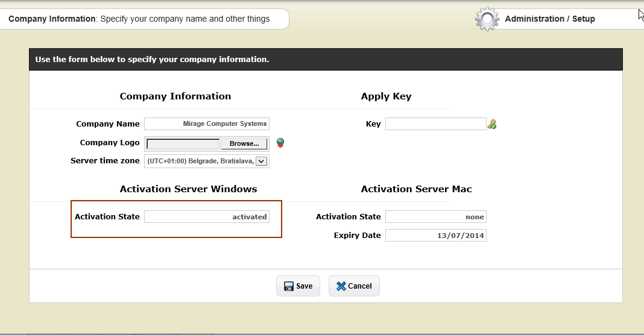Click the Windows Activation State field showing activated
This screenshot has width=644, height=335.
[207, 217]
